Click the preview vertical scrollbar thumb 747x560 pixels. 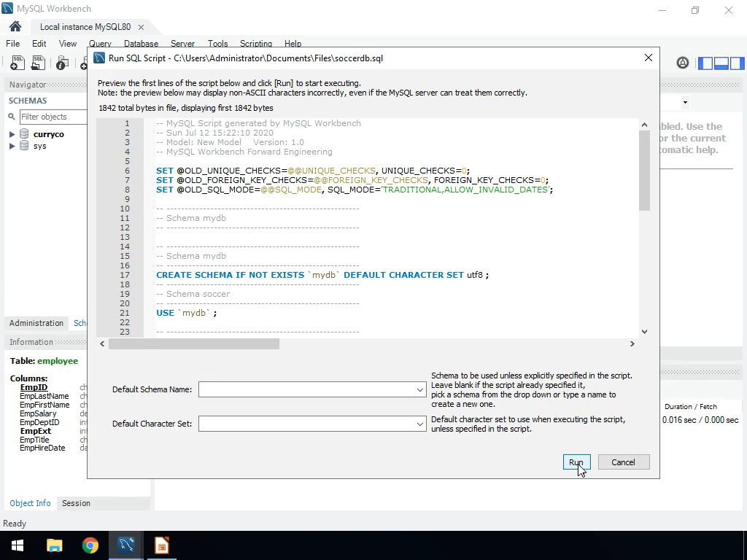(x=645, y=171)
